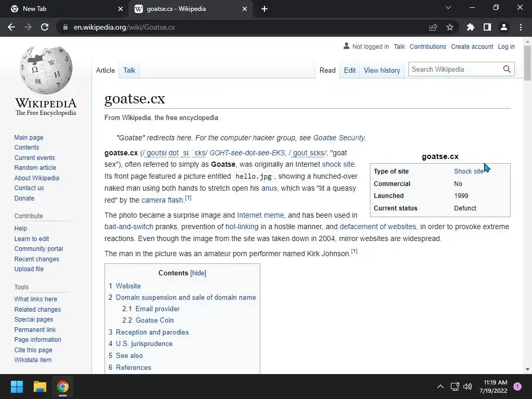
Task: Open the hot-linking link
Action: (242, 227)
